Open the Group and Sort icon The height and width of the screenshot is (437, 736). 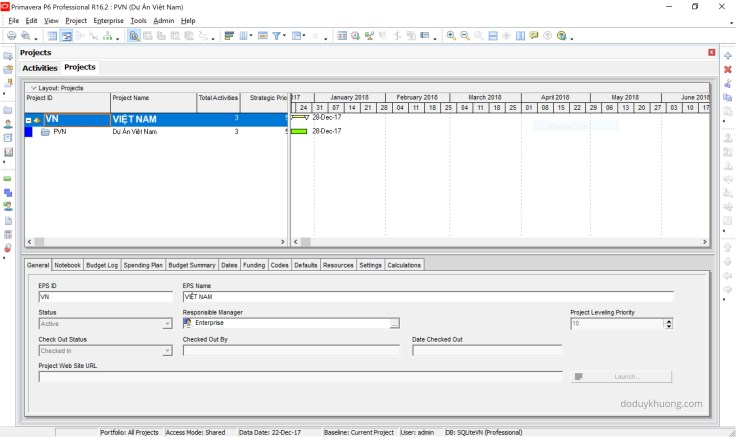tap(296, 36)
